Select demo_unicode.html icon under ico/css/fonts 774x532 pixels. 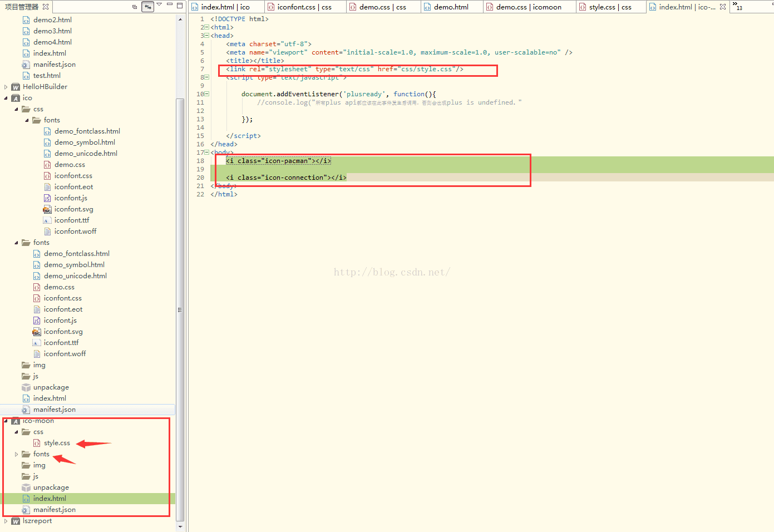47,154
